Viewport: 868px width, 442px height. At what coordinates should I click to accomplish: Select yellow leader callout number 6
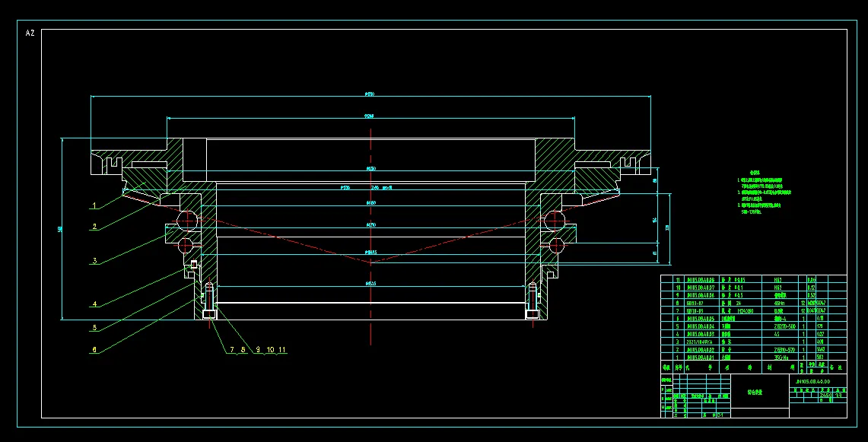(x=94, y=349)
